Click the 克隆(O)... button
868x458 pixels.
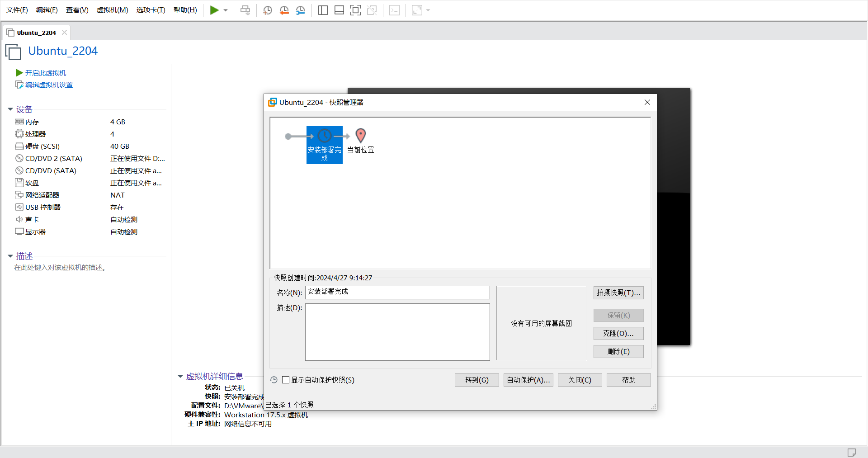tap(618, 333)
